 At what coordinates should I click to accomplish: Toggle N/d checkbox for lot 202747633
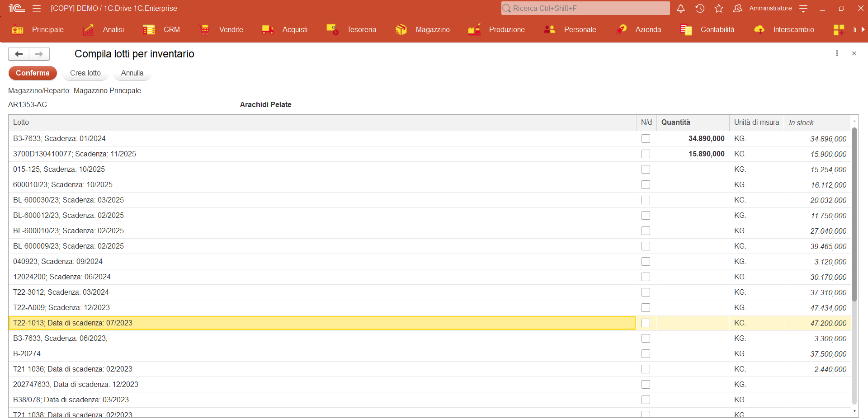[x=646, y=385]
